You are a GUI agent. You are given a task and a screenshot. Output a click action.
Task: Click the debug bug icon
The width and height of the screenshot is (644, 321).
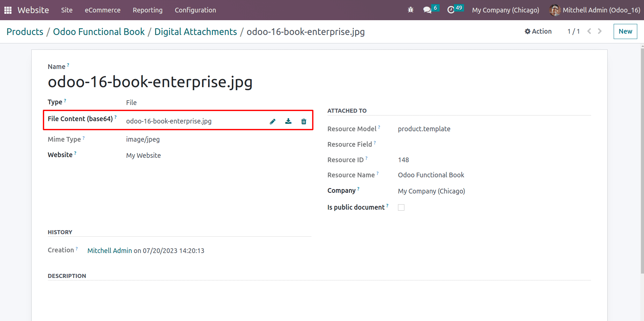410,10
